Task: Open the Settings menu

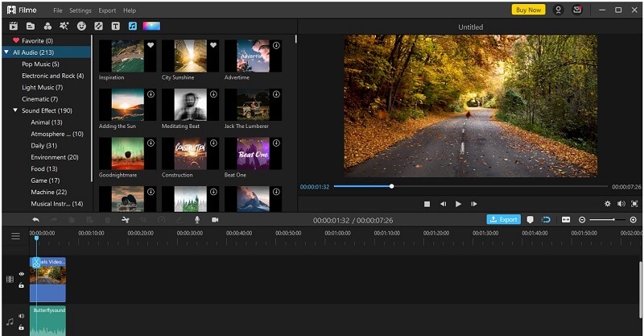Action: 80,10
